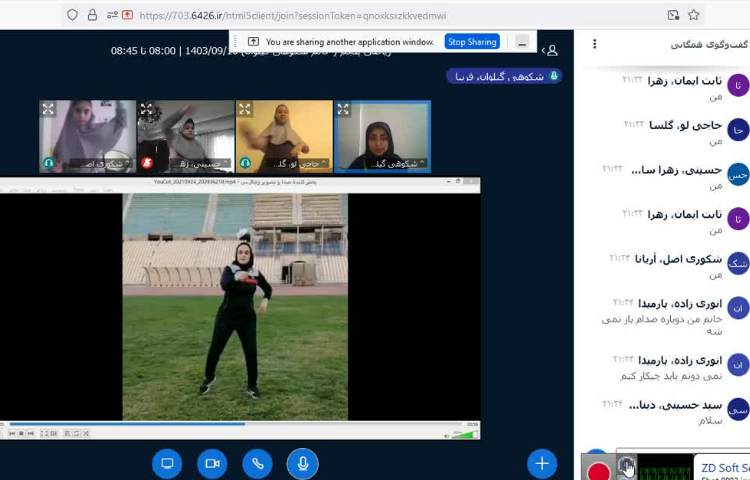Bookmark this page with the star icon
The width and height of the screenshot is (750, 480).
tap(694, 15)
